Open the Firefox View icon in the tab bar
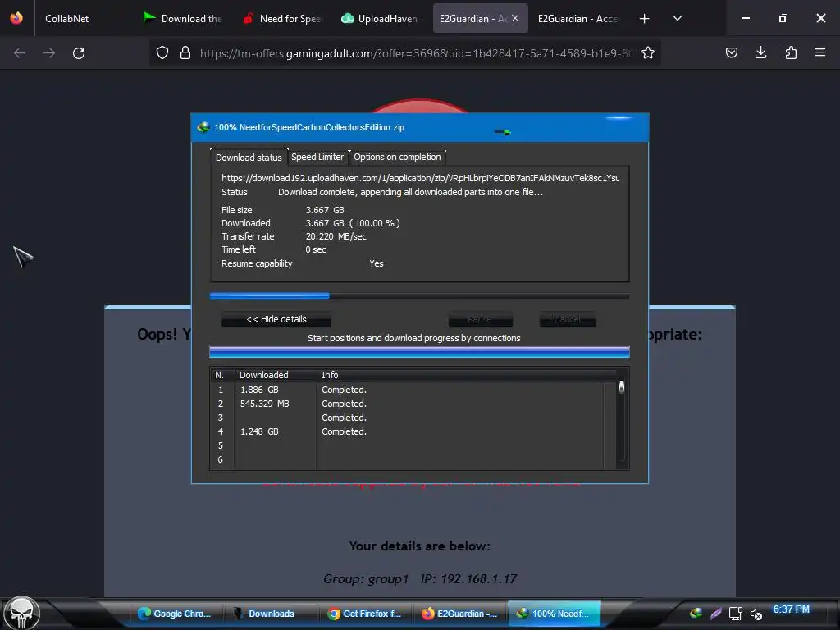This screenshot has width=840, height=630. tap(16, 18)
